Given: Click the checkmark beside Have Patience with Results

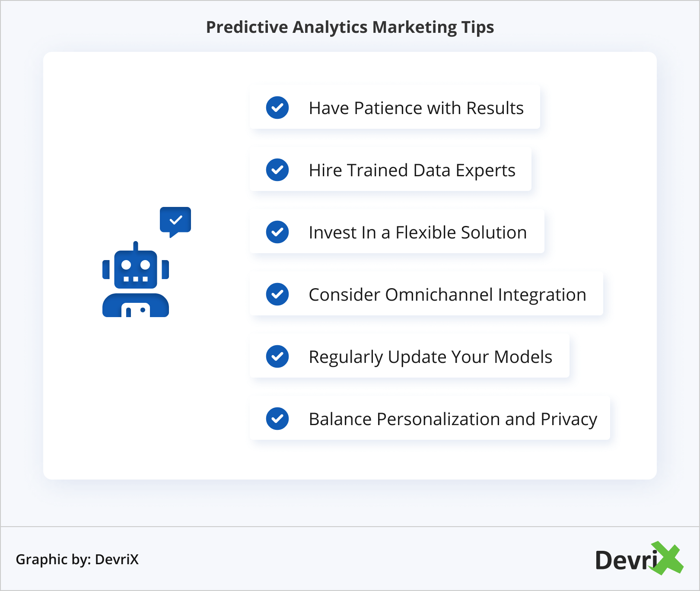Looking at the screenshot, I should 277,108.
